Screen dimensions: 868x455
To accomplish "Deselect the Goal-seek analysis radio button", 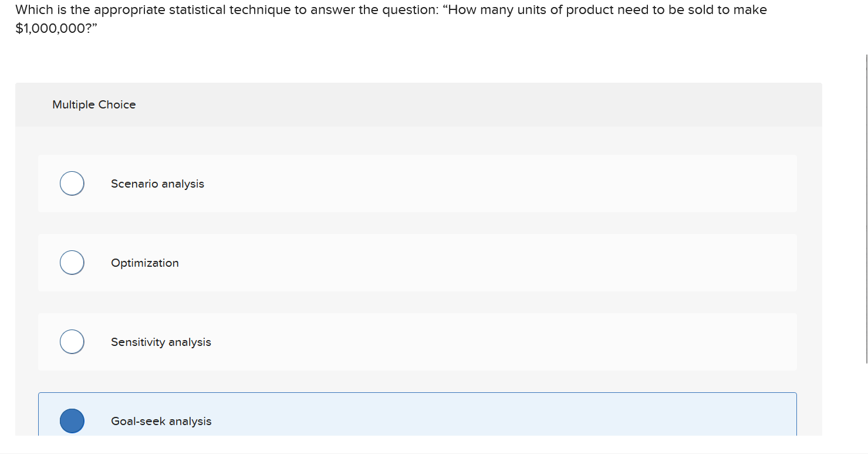I will click(72, 421).
